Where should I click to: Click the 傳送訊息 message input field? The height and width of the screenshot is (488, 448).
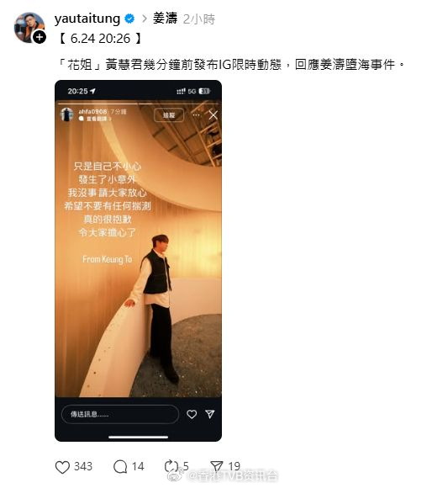click(120, 414)
